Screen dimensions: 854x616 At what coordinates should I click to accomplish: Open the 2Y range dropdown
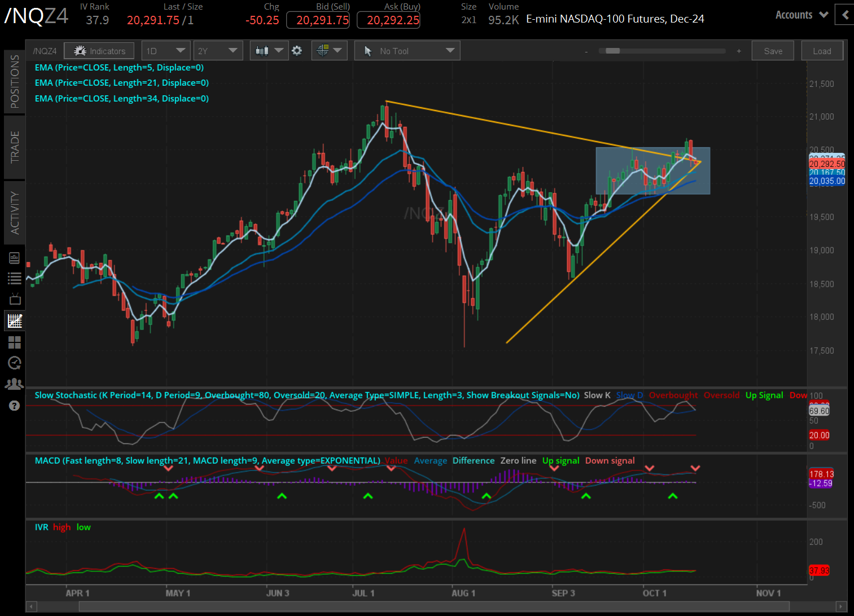[x=218, y=50]
